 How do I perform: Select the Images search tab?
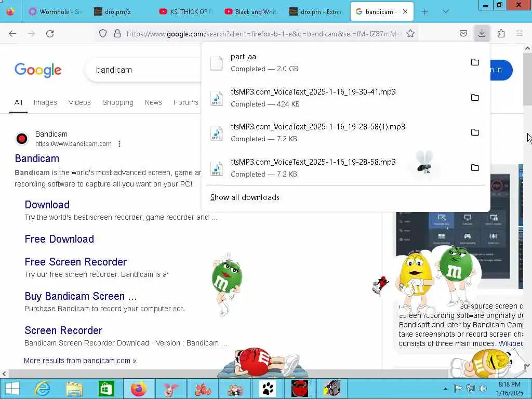(45, 102)
